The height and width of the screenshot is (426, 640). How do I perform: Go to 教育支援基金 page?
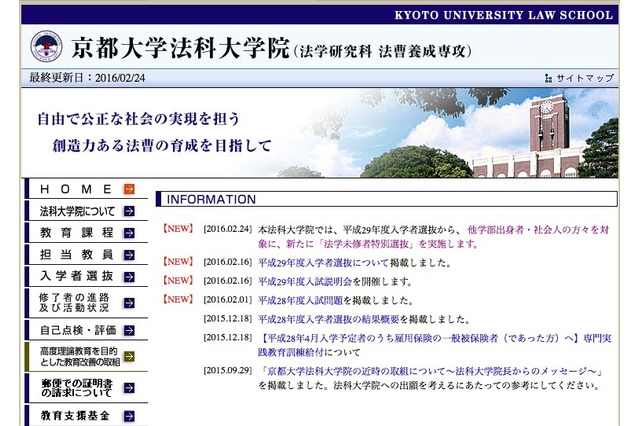tap(87, 416)
